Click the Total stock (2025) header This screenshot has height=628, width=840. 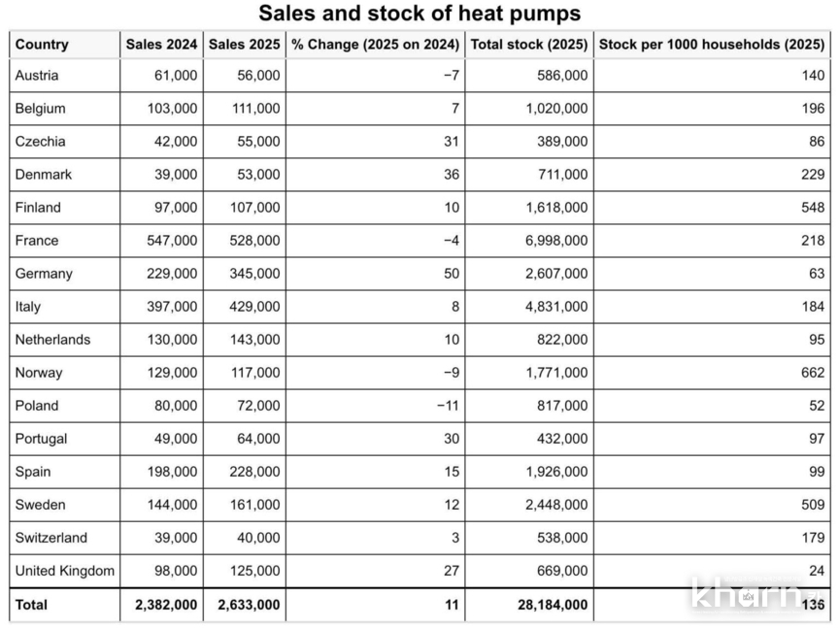pyautogui.click(x=529, y=44)
